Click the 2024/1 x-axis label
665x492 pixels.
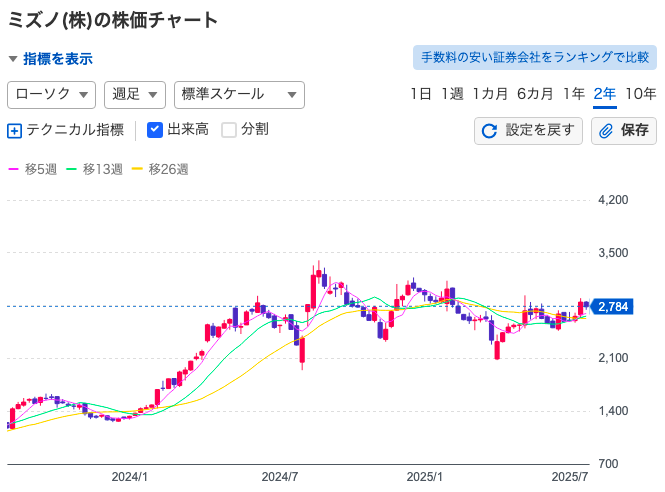(129, 477)
